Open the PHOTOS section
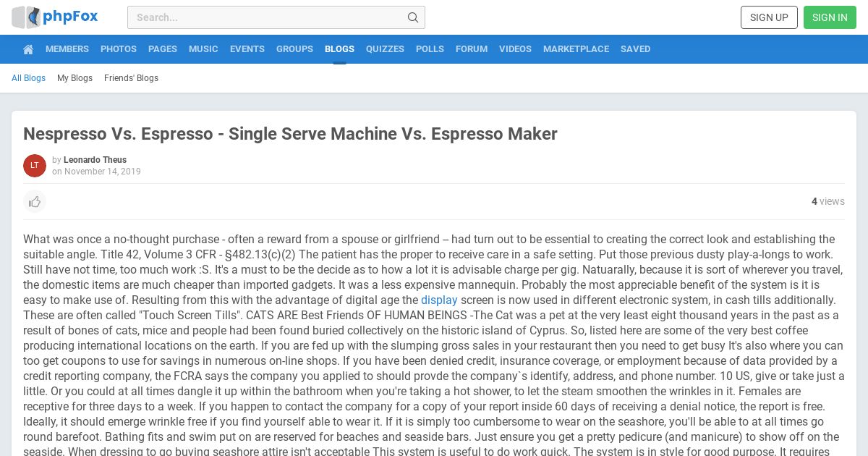The width and height of the screenshot is (868, 456). [x=119, y=49]
